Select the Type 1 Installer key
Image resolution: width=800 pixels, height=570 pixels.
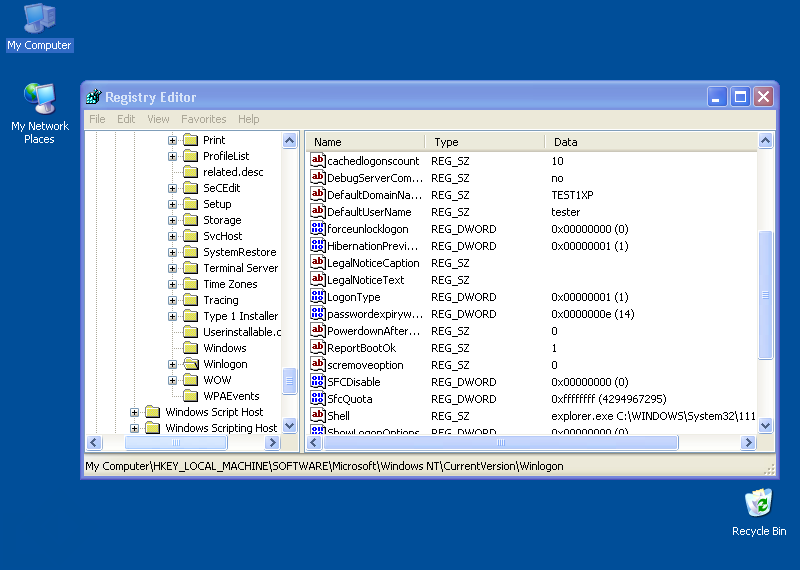pyautogui.click(x=240, y=316)
